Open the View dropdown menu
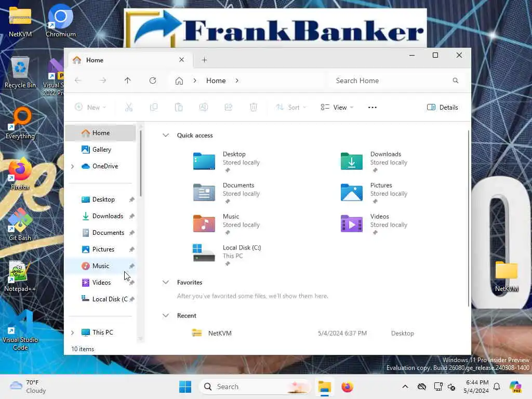This screenshot has width=532, height=399. coord(337,107)
